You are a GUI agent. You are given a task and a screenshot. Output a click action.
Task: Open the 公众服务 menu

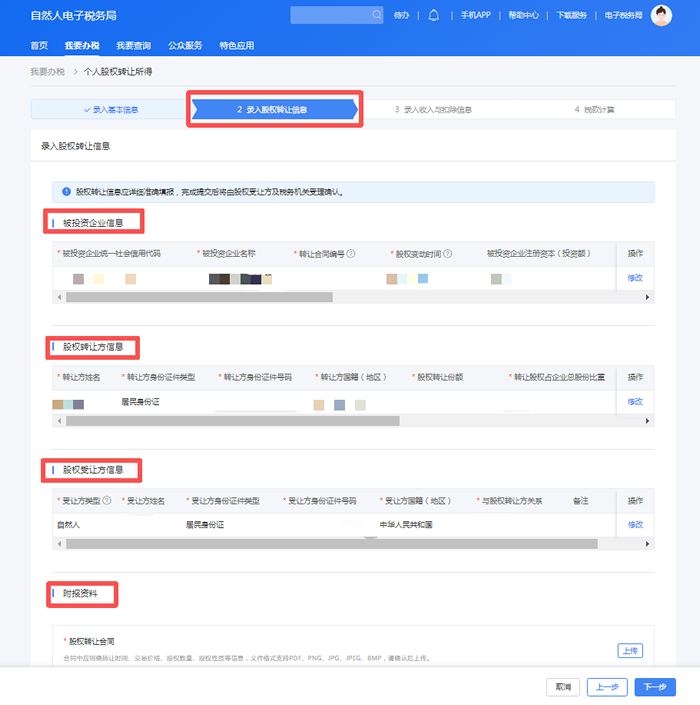pos(185,46)
